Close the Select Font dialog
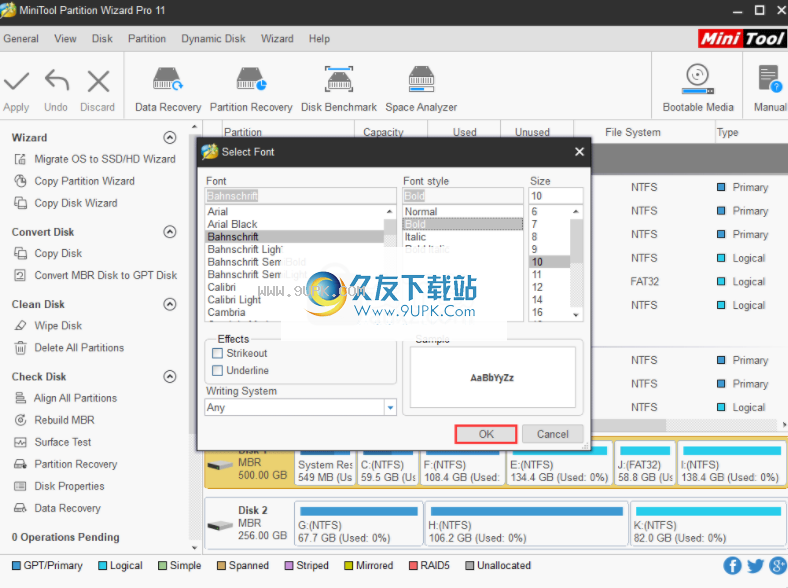 tap(579, 152)
